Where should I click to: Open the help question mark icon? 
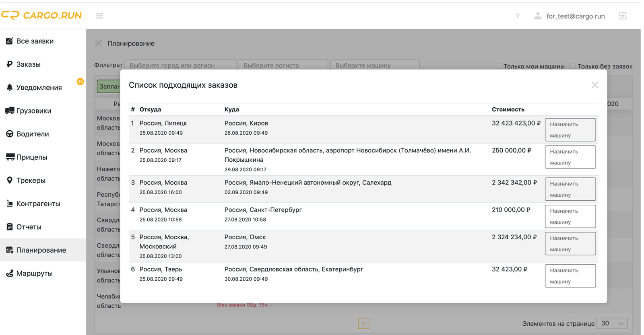518,16
